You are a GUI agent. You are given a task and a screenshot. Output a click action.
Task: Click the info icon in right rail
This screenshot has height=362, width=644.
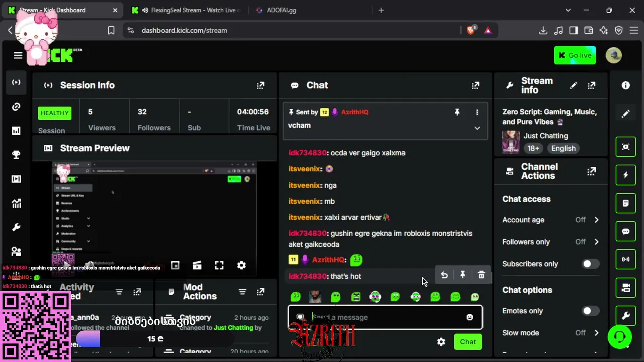(626, 86)
